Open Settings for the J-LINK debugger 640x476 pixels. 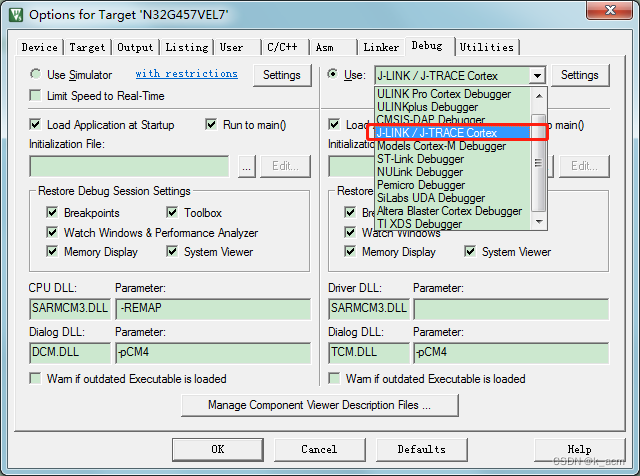580,75
